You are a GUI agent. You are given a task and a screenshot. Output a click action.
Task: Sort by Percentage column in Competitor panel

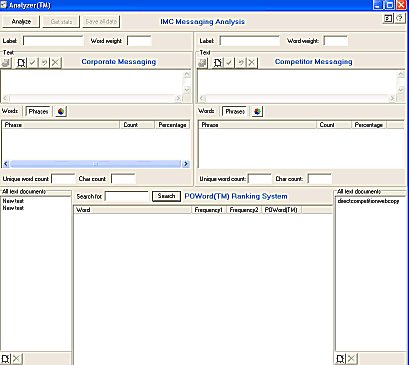click(x=369, y=125)
